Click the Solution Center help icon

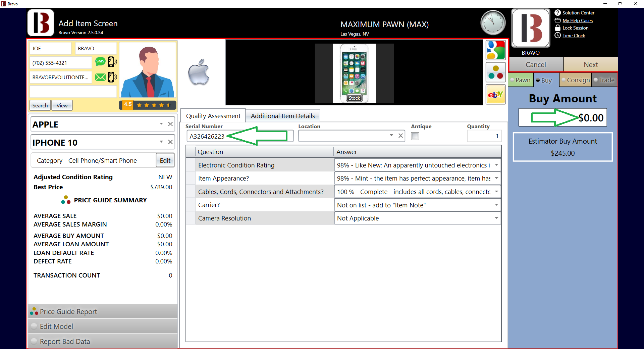[x=557, y=13]
